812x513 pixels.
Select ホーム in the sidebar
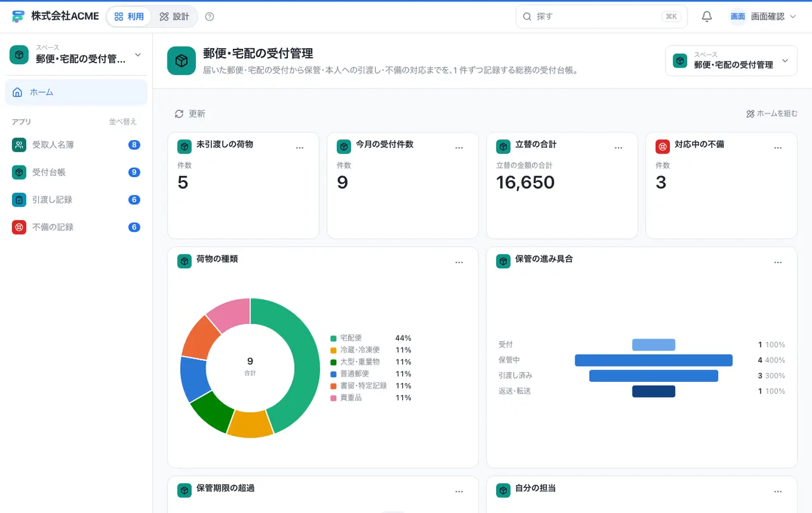click(x=76, y=93)
